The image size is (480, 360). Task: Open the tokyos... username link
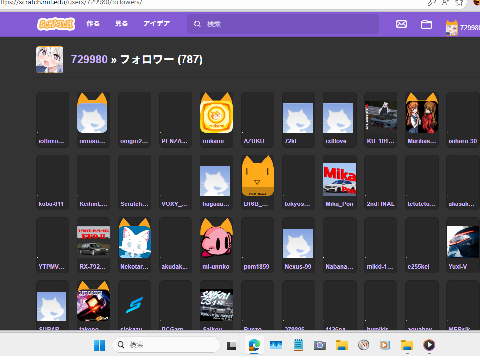pyautogui.click(x=297, y=204)
